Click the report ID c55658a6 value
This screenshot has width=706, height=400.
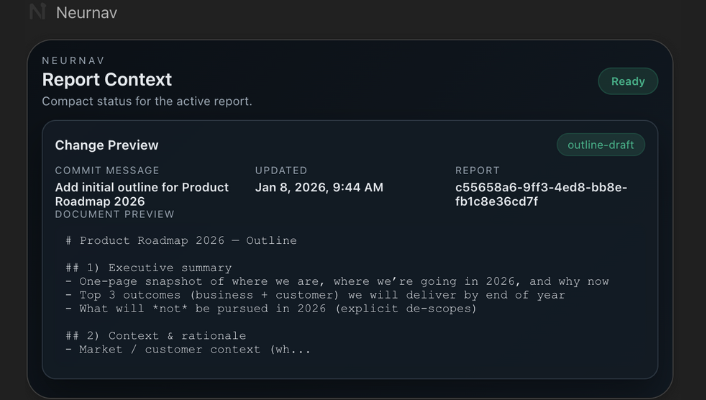[540, 194]
